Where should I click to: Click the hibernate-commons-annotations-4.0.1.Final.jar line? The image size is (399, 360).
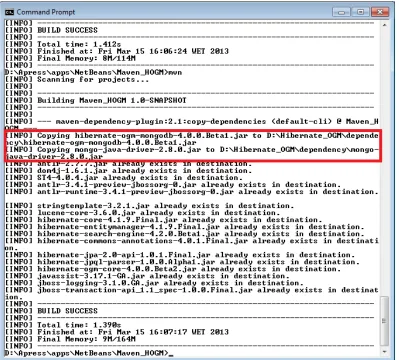[x=192, y=244]
